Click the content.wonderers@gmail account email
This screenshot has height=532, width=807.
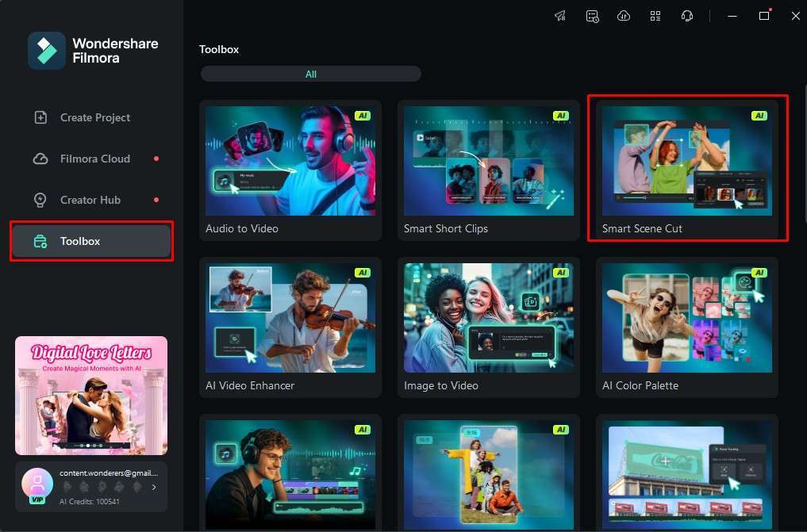pyautogui.click(x=110, y=473)
